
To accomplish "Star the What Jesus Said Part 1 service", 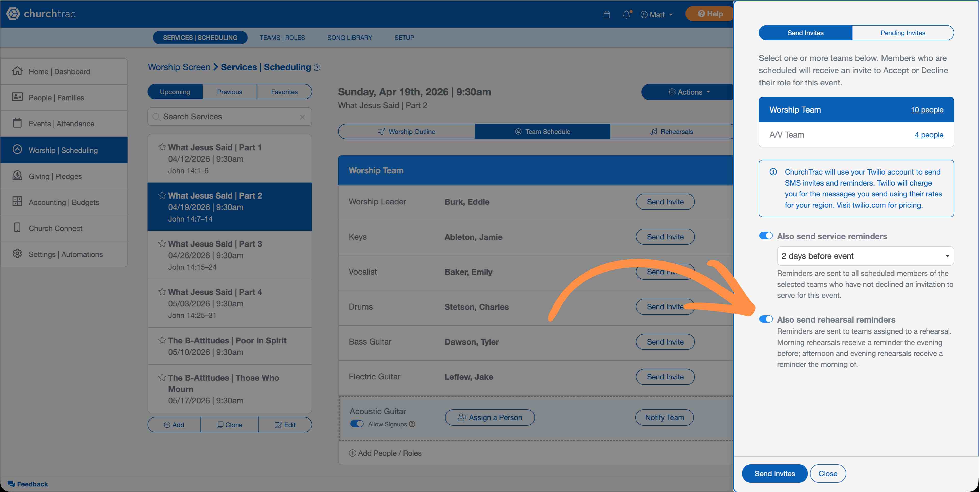I will [162, 147].
